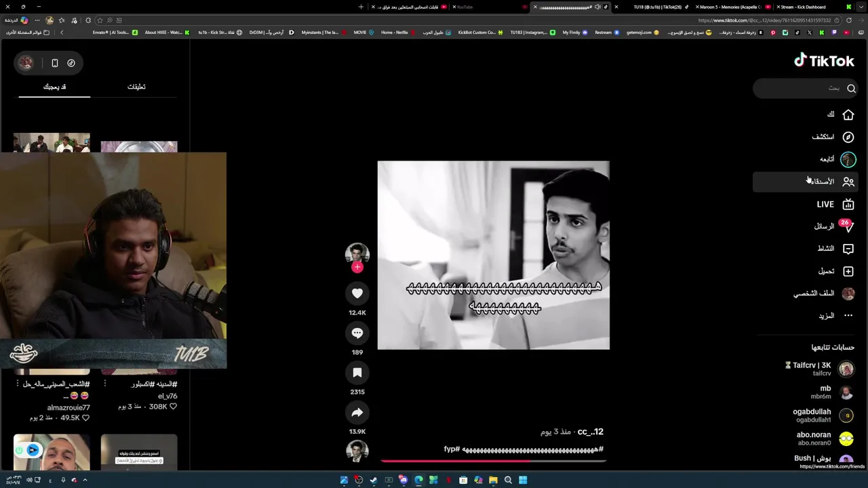Expand the bookmarks bar overflow chevron
Viewport: 868px width, 488px height.
click(x=62, y=33)
